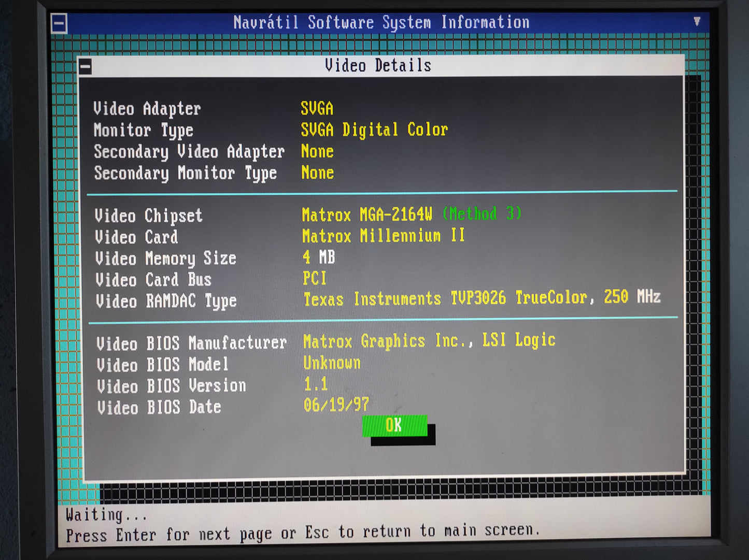
Task: Click 'Video Memory Size' label
Action: pyautogui.click(x=166, y=259)
